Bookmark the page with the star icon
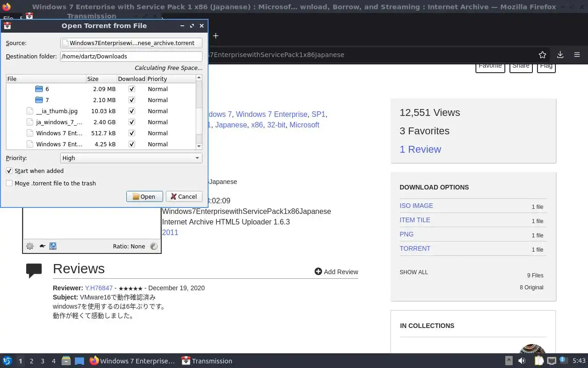588x368 pixels. pyautogui.click(x=543, y=55)
